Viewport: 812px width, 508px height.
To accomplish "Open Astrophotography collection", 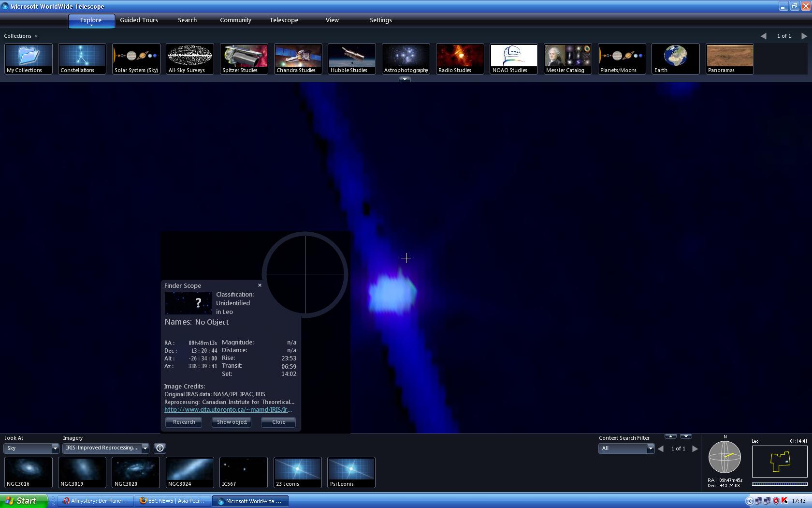I will coord(406,59).
